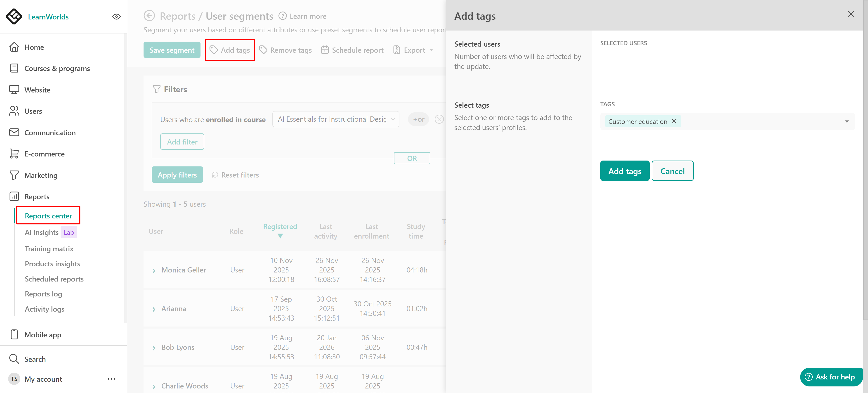The height and width of the screenshot is (393, 868).
Task: Click the +or filter toggle
Action: coord(418,119)
